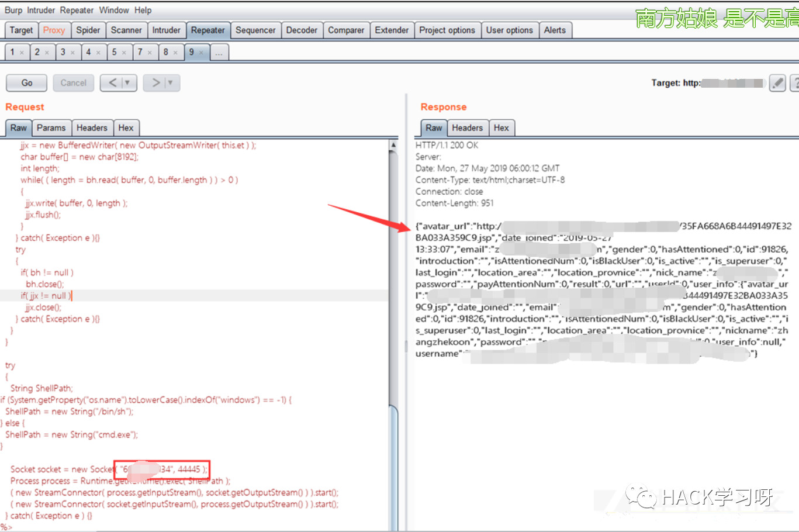Go back to previous request in history
The image size is (799, 532).
(x=112, y=83)
